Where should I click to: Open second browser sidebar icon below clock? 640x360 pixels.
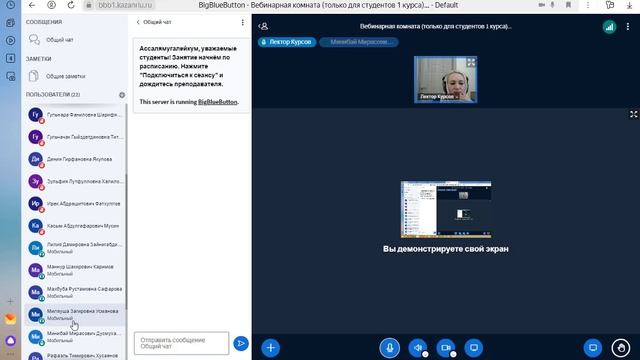pos(11,23)
